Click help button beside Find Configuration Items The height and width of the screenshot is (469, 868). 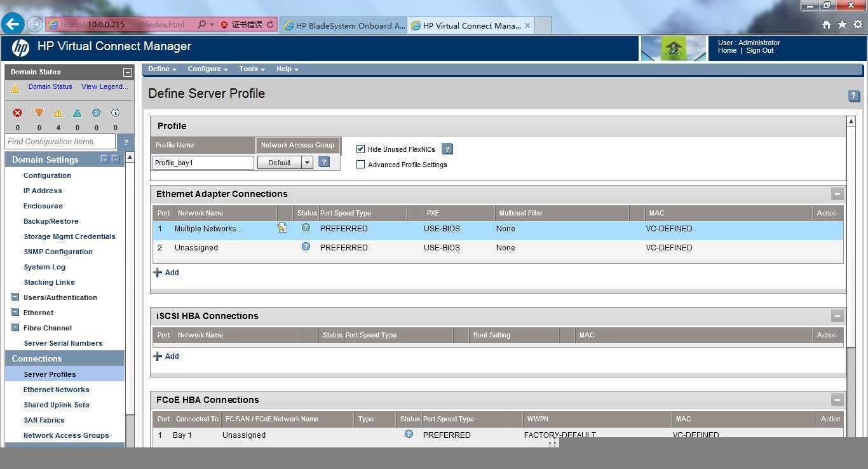pyautogui.click(x=126, y=142)
